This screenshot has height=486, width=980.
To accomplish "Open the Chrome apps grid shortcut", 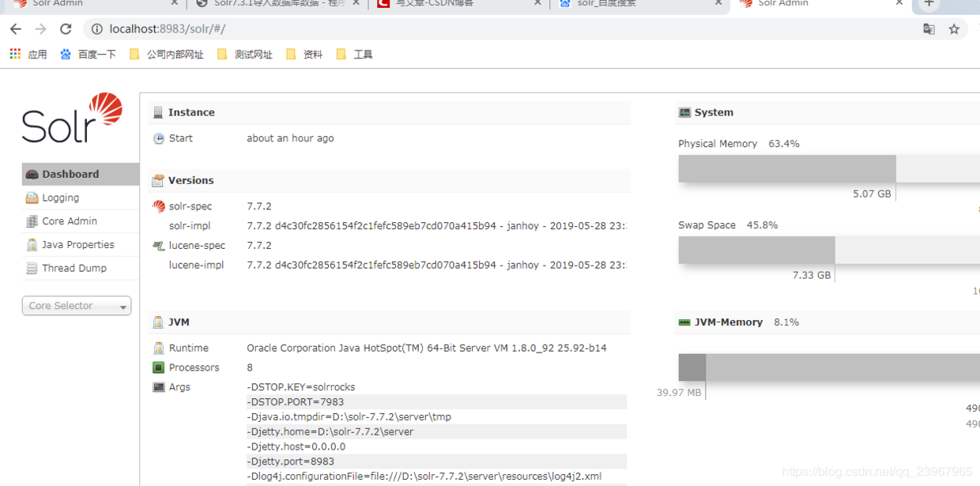I will pos(28,55).
